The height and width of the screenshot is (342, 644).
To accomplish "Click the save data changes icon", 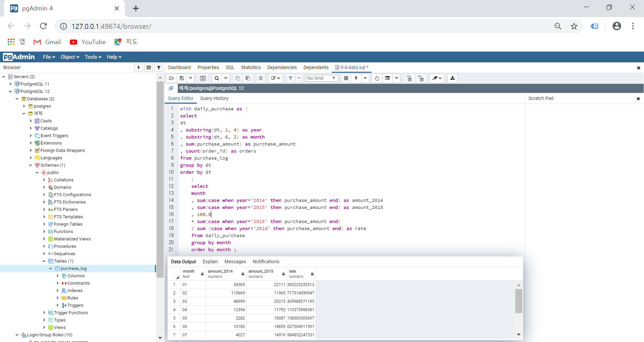I will pos(203,78).
